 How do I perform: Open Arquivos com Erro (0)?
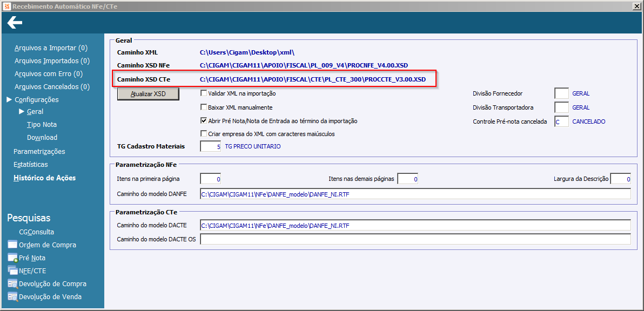[x=49, y=74]
